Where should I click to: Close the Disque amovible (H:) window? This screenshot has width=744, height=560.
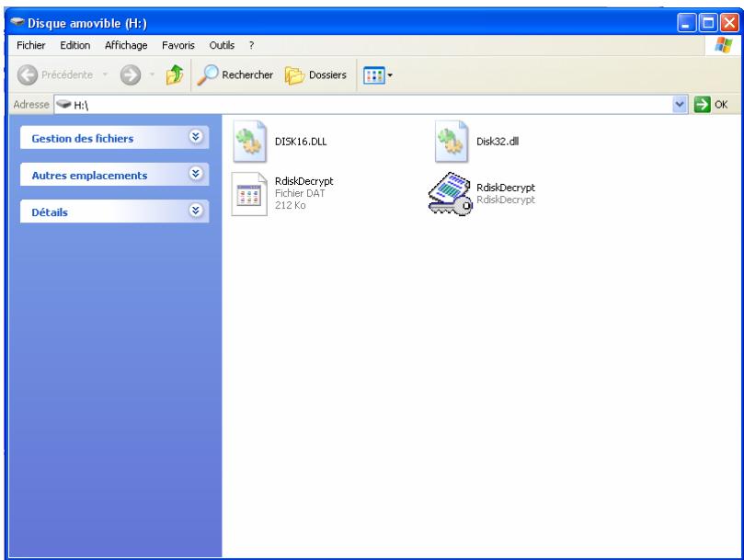(729, 22)
